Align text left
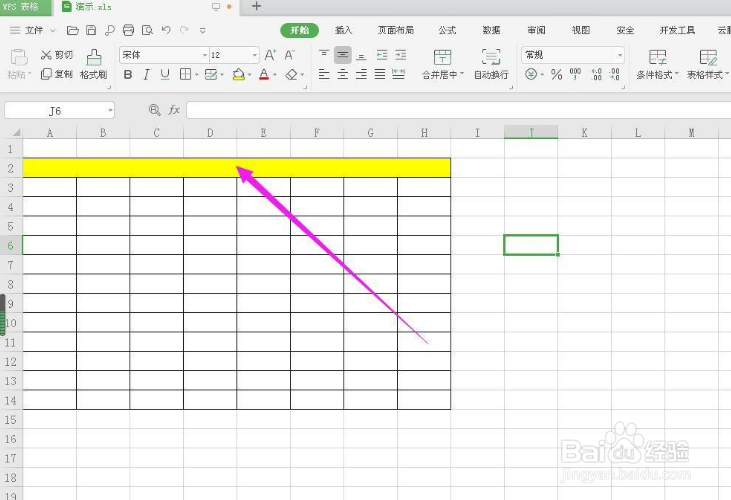The image size is (731, 500). coord(324,74)
